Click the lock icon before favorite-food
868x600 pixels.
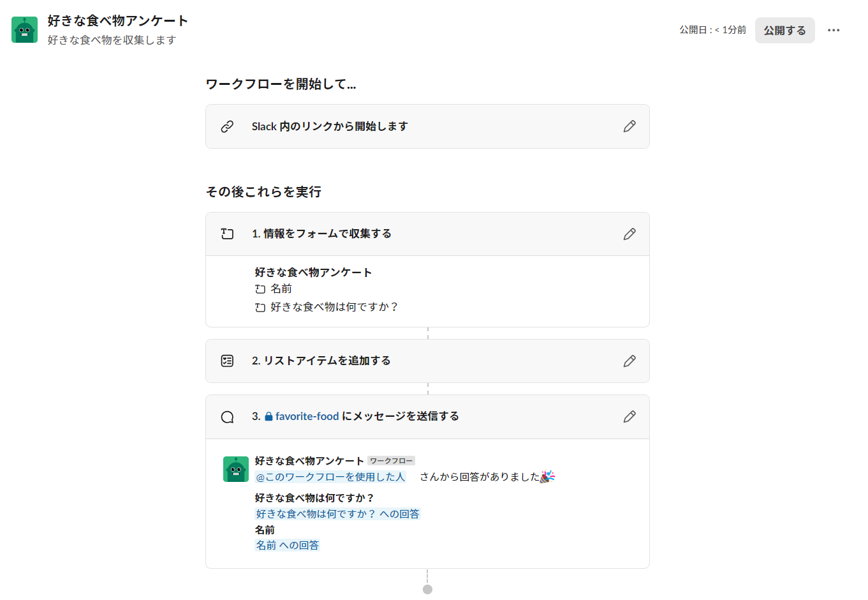click(268, 416)
